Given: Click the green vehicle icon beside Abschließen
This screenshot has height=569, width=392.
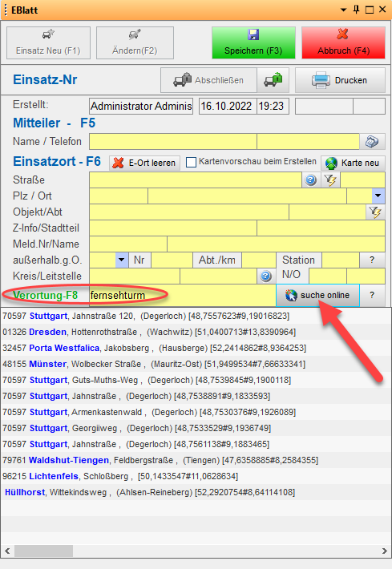Looking at the screenshot, I should tap(273, 80).
